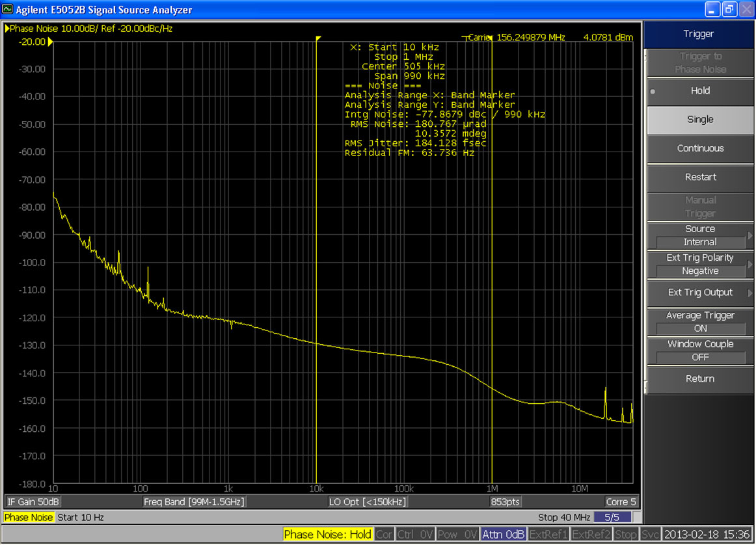Click the band marker line at 10 kHz
Screen dimensions: 756x545
(317, 260)
